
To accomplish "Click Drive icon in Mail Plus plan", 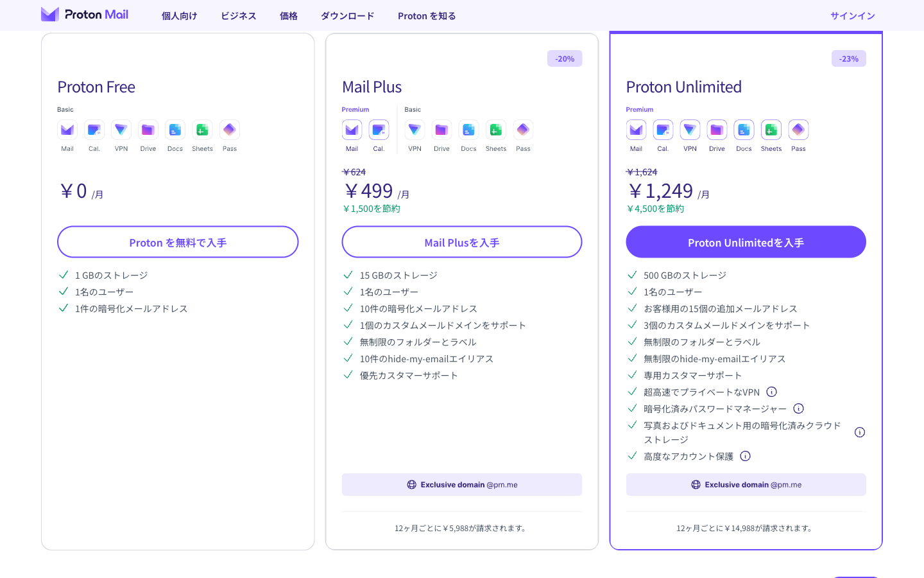I will (x=441, y=130).
